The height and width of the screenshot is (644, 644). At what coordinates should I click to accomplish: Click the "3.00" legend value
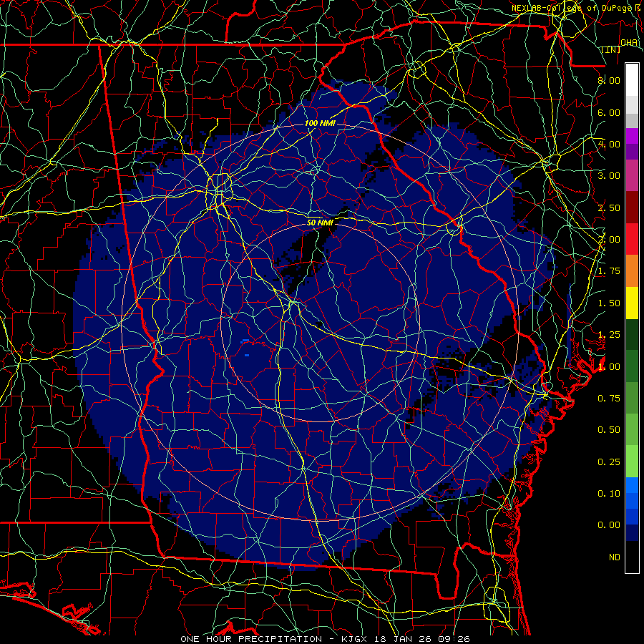(609, 176)
